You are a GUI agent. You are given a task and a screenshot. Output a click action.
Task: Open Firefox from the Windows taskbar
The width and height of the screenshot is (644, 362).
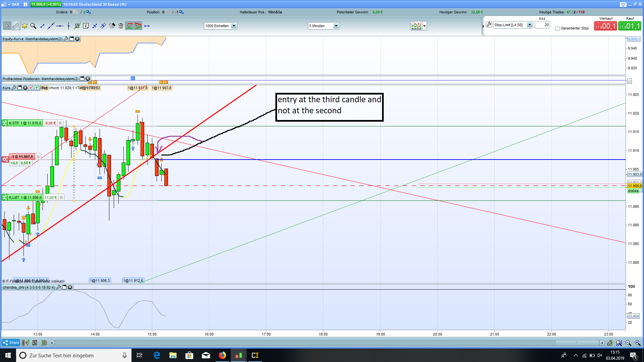(x=222, y=355)
